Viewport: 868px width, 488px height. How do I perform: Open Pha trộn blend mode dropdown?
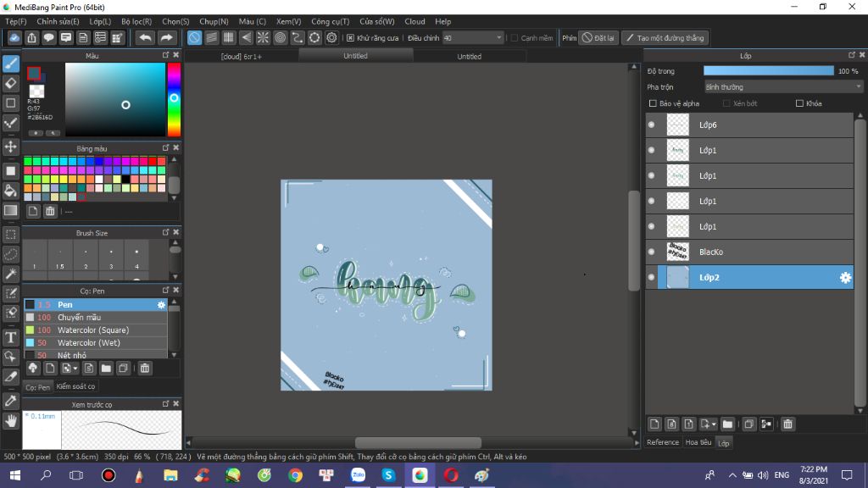pyautogui.click(x=783, y=87)
